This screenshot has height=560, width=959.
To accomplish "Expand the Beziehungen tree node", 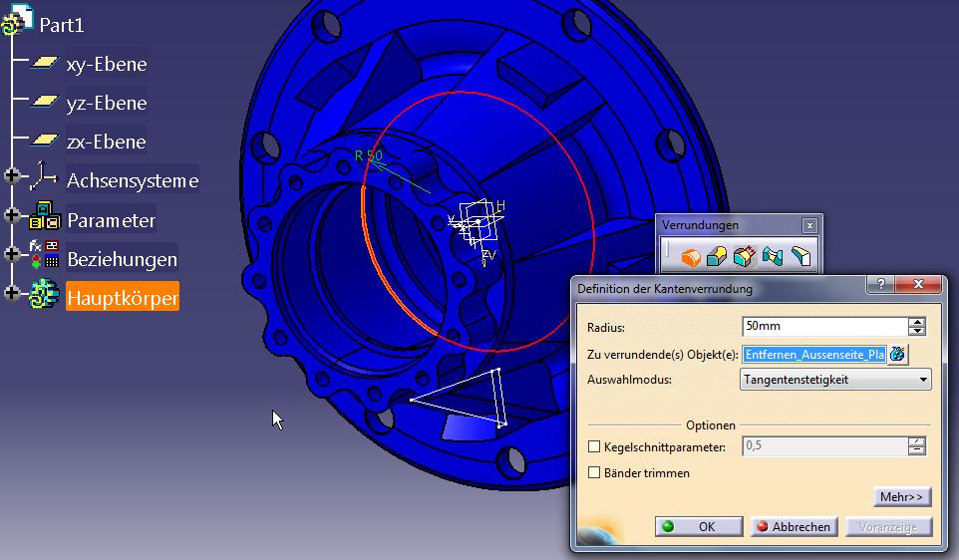I will point(11,254).
